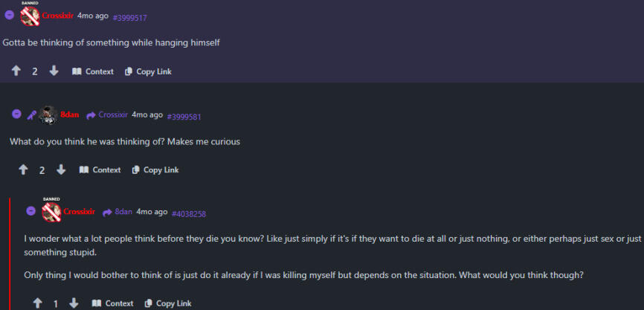Open comment permalink #4038258
The height and width of the screenshot is (310, 644).
[x=189, y=213]
